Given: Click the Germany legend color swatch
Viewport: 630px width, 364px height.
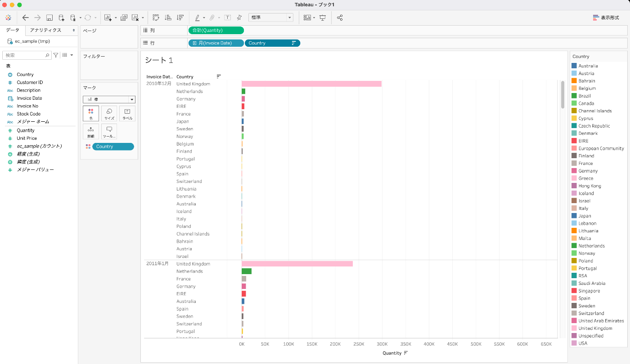Looking at the screenshot, I should 574,171.
